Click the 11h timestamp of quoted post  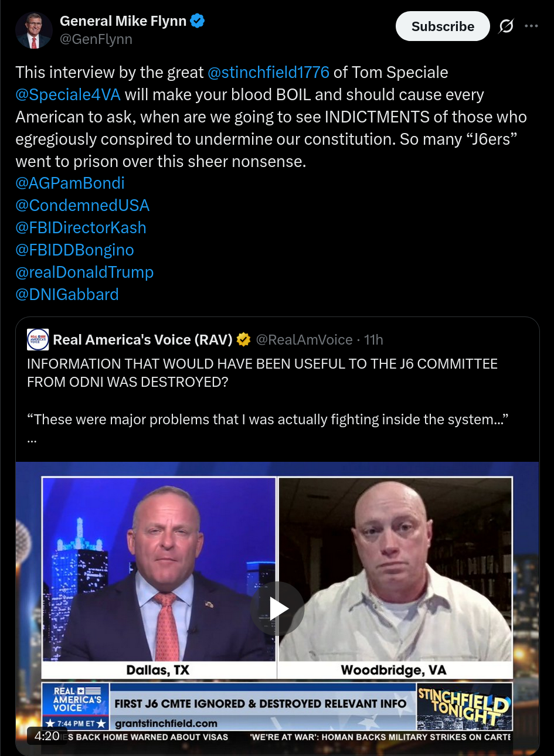pos(373,340)
